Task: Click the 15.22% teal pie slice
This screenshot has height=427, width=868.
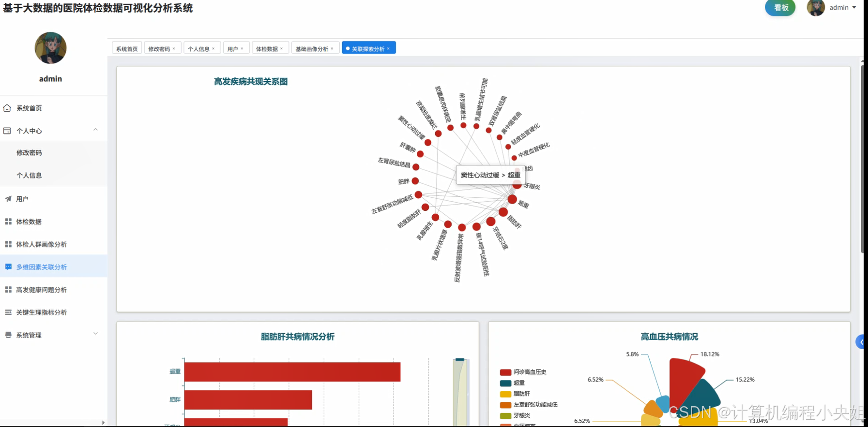Action: (x=704, y=397)
